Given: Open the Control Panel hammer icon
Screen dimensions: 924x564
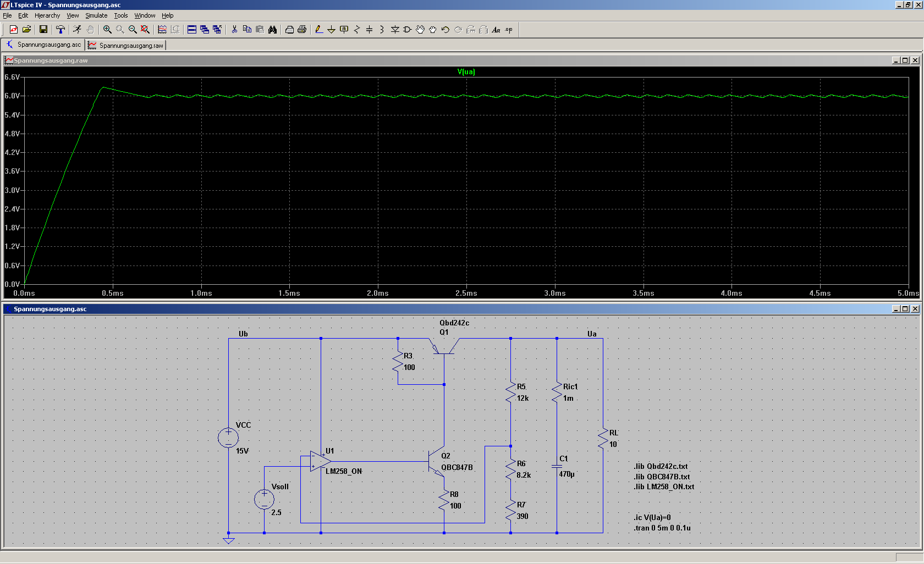Looking at the screenshot, I should click(x=61, y=30).
